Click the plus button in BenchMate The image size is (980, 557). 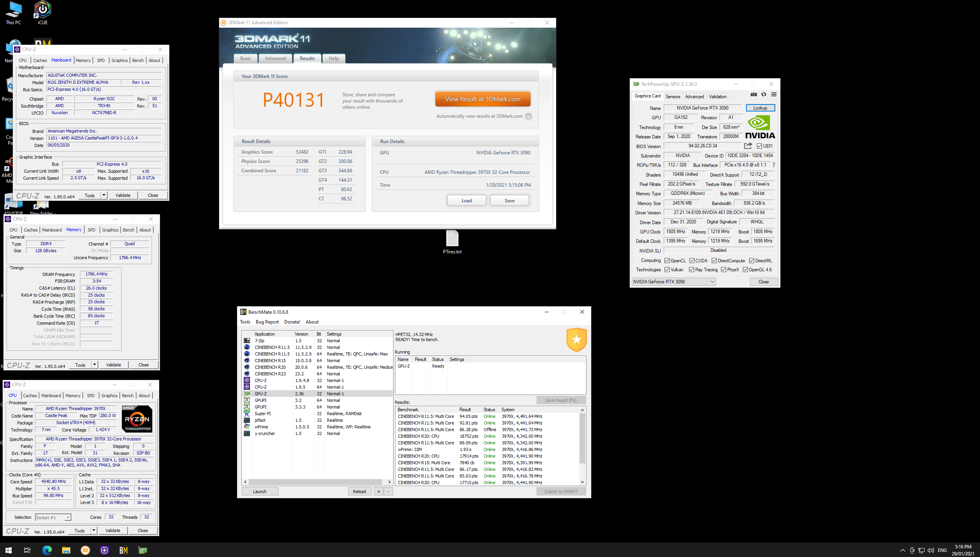click(x=378, y=492)
